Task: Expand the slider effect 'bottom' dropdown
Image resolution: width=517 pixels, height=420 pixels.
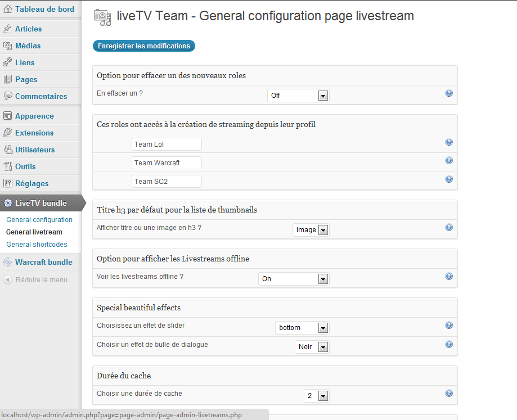Action: pyautogui.click(x=302, y=327)
